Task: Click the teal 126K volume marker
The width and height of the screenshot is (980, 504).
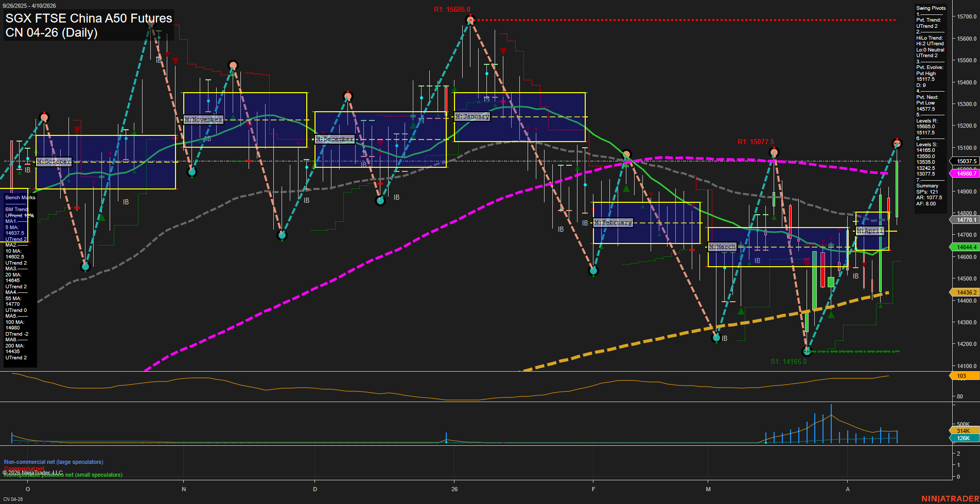Action: coord(963,438)
